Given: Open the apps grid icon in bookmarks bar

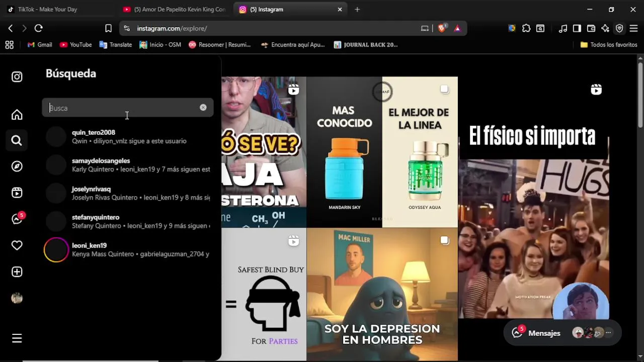Looking at the screenshot, I should [10, 45].
